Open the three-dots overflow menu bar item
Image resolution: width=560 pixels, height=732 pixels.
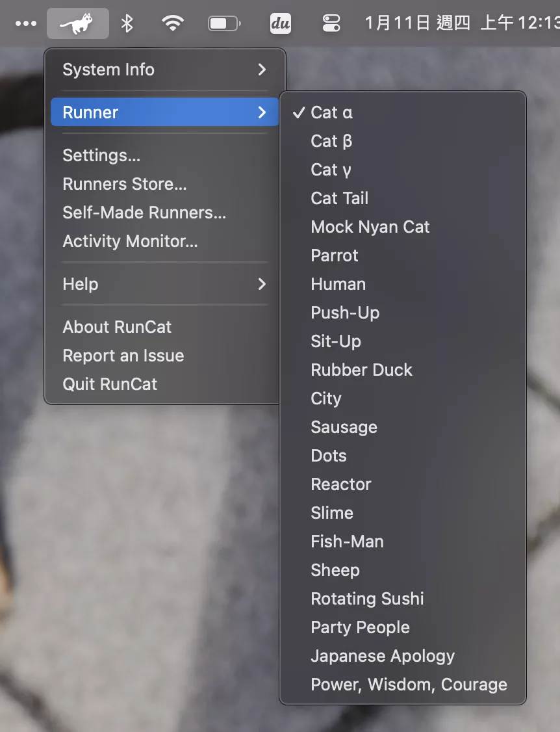(x=26, y=23)
